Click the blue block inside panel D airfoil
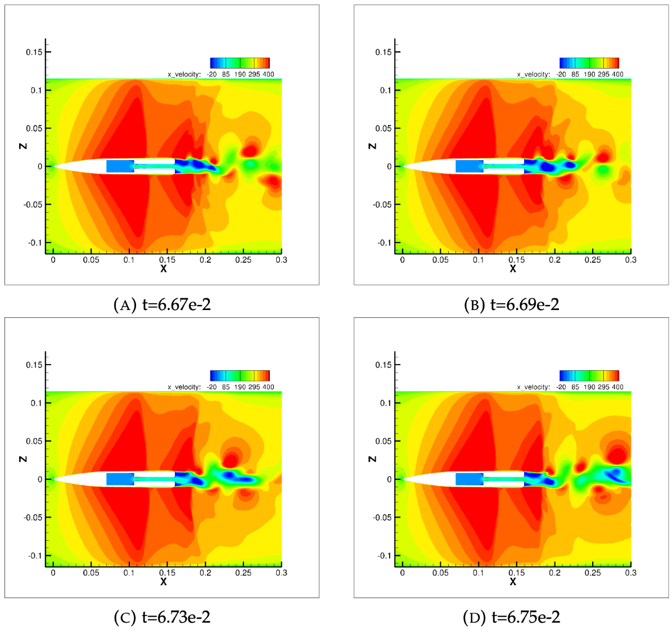Image resolution: width=672 pixels, height=633 pixels. coord(469,479)
